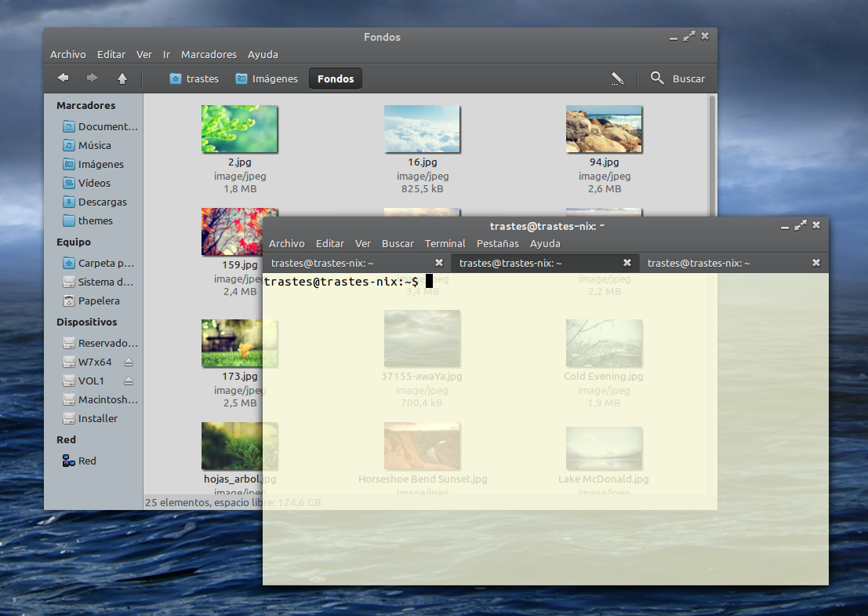Open Ayuda menu in terminal window
Image resolution: width=868 pixels, height=616 pixels.
pyautogui.click(x=545, y=243)
